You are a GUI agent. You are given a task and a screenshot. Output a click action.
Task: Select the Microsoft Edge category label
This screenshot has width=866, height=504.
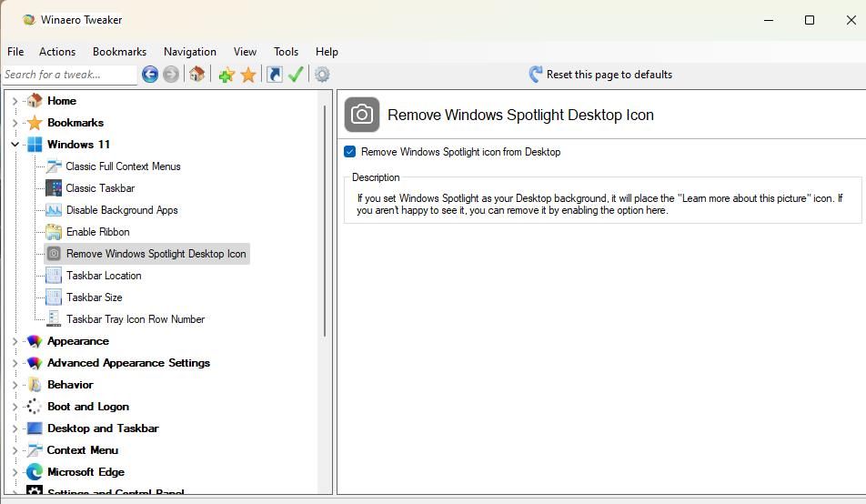pyautogui.click(x=86, y=472)
